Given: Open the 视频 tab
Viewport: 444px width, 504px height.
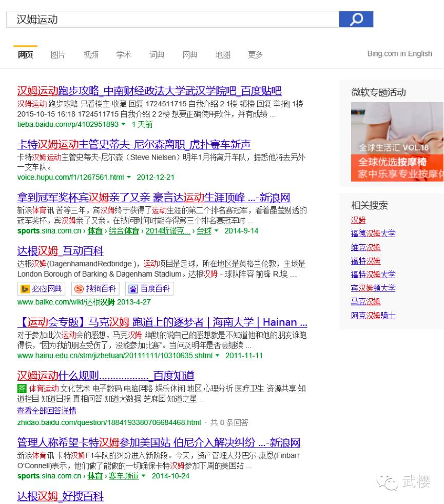Looking at the screenshot, I should tap(91, 54).
